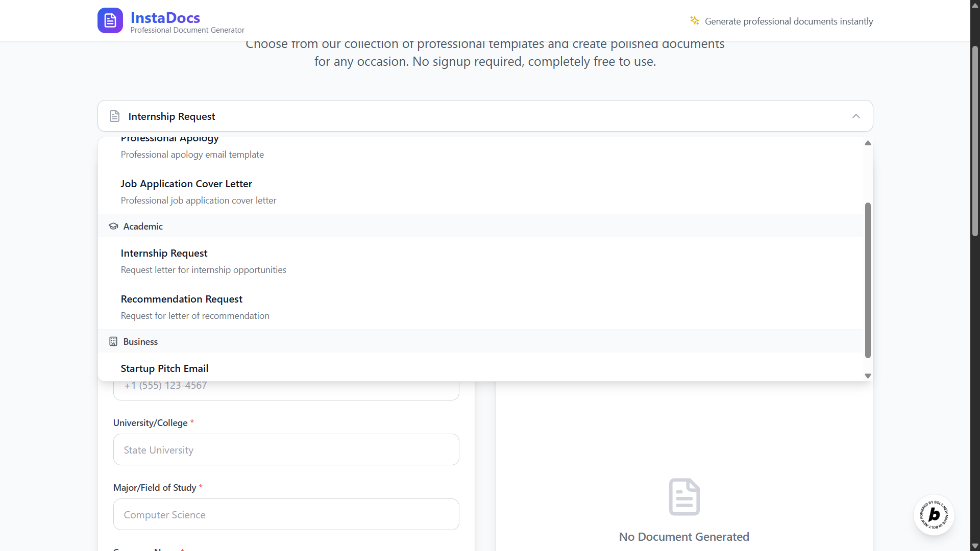The width and height of the screenshot is (980, 551).
Task: Click the Major/Field of Study field
Action: [x=286, y=514]
